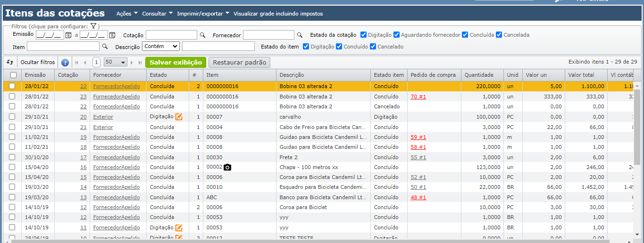Tick the row checkbox for cotação 20

(x=12, y=116)
